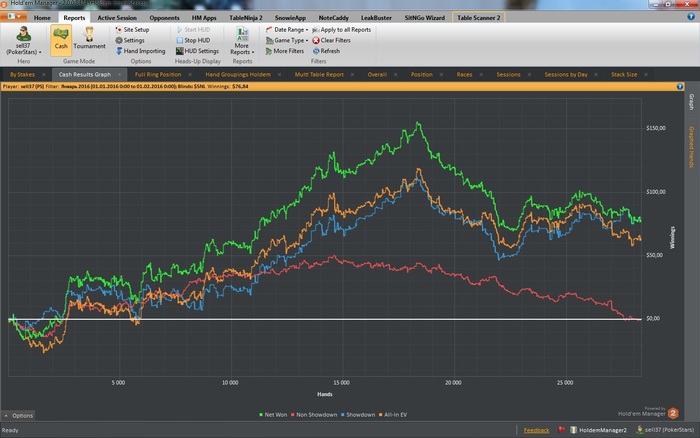This screenshot has height=438, width=700.
Task: Switch to Stack Size report tab
Action: tap(624, 75)
